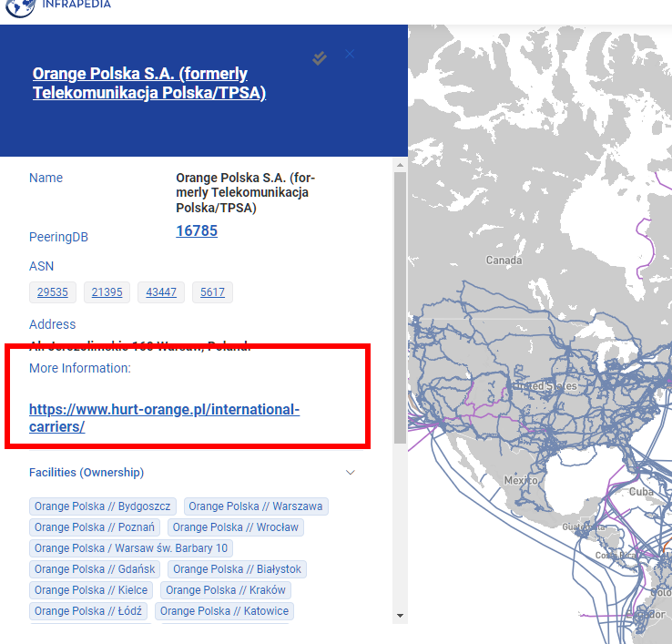672x644 pixels.
Task: Click the Address field label
Action: pos(52,324)
